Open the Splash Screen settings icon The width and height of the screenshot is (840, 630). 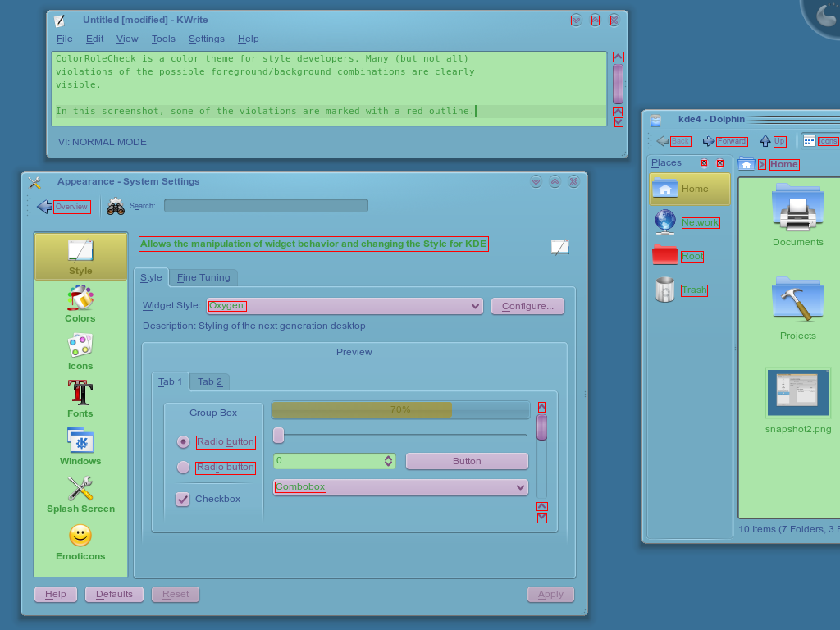(x=80, y=488)
